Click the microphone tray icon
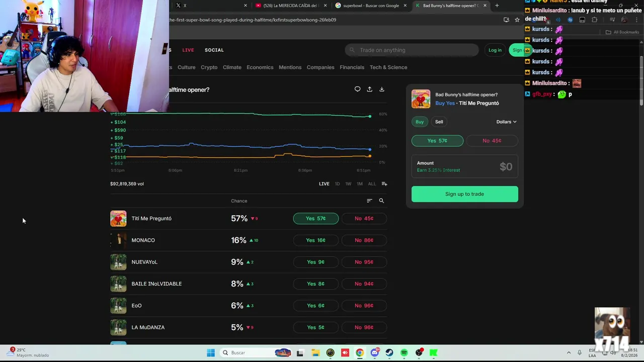The height and width of the screenshot is (362, 644). point(580,352)
